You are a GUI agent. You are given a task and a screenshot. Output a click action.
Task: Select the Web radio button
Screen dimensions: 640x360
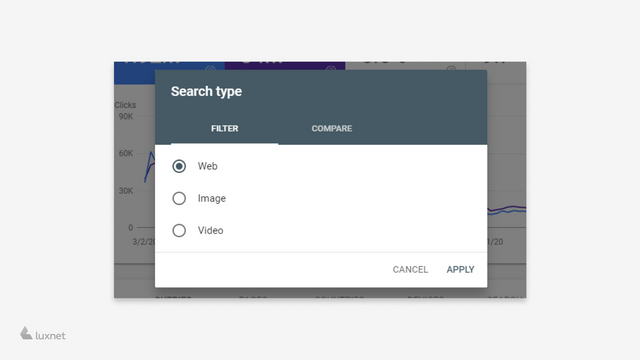pyautogui.click(x=179, y=166)
